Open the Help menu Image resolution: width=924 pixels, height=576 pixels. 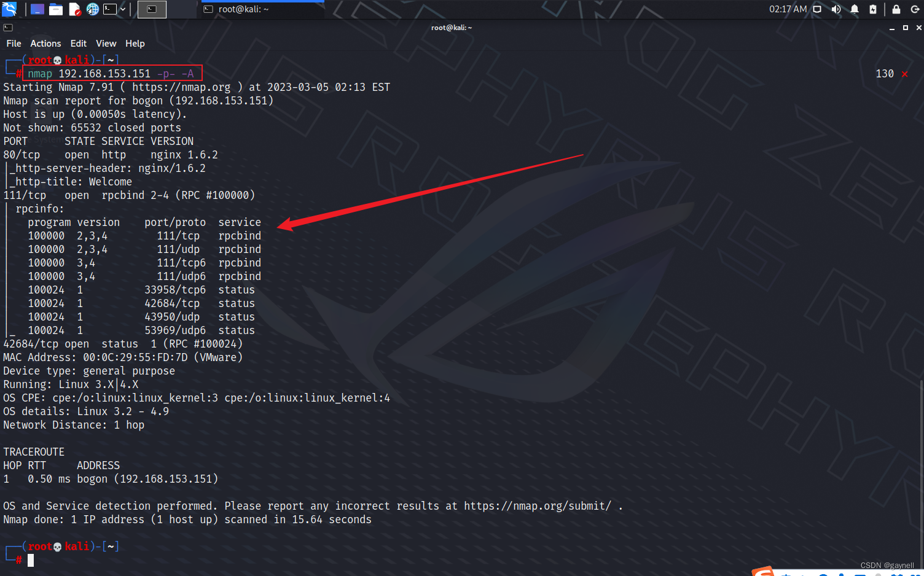[x=135, y=44]
